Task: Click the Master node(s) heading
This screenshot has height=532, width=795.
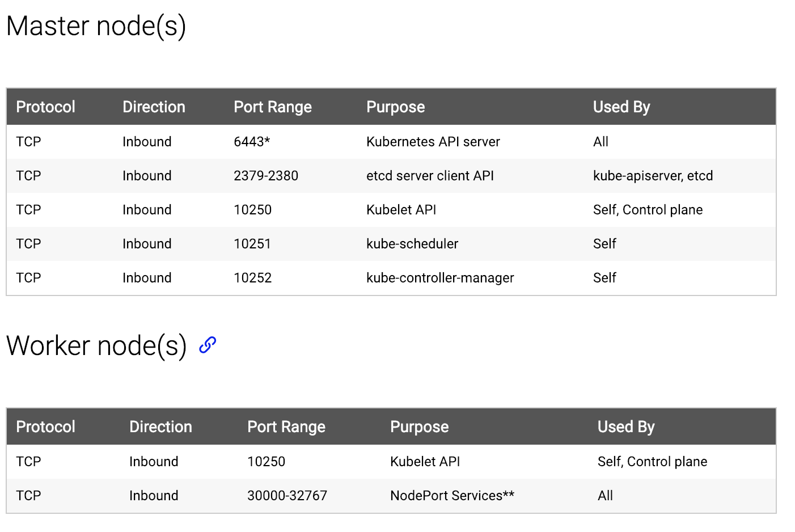Action: (96, 26)
